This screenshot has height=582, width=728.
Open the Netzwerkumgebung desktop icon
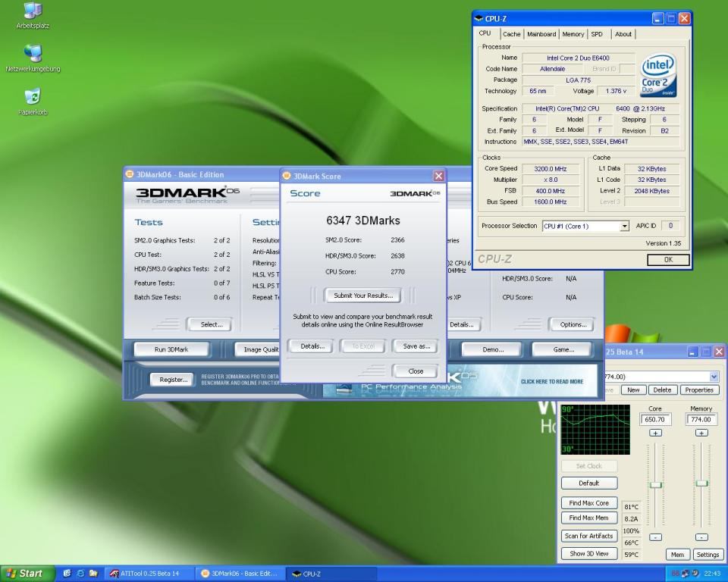33,58
